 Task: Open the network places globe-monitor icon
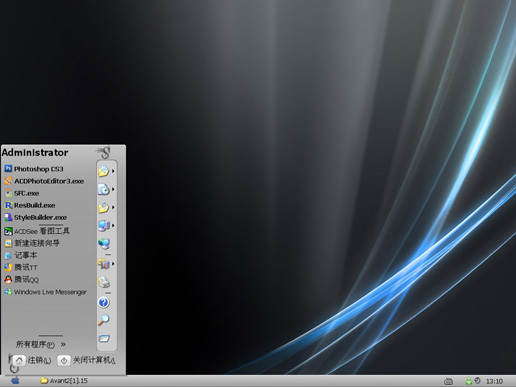click(104, 244)
